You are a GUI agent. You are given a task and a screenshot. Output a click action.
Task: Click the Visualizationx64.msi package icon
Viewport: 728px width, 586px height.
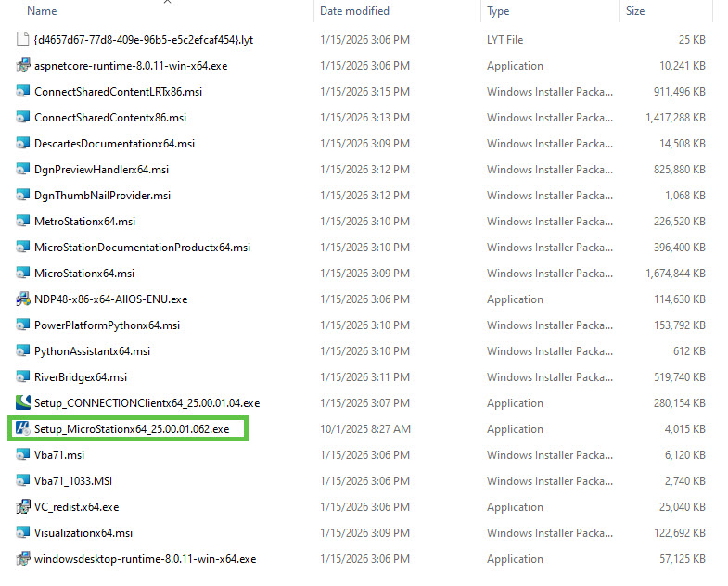pyautogui.click(x=23, y=533)
